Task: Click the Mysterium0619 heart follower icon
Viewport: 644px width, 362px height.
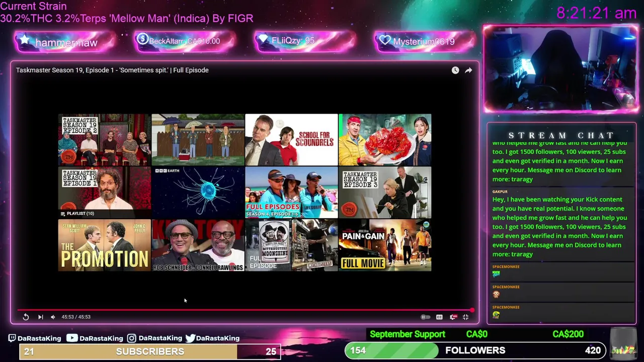Action: tap(385, 41)
